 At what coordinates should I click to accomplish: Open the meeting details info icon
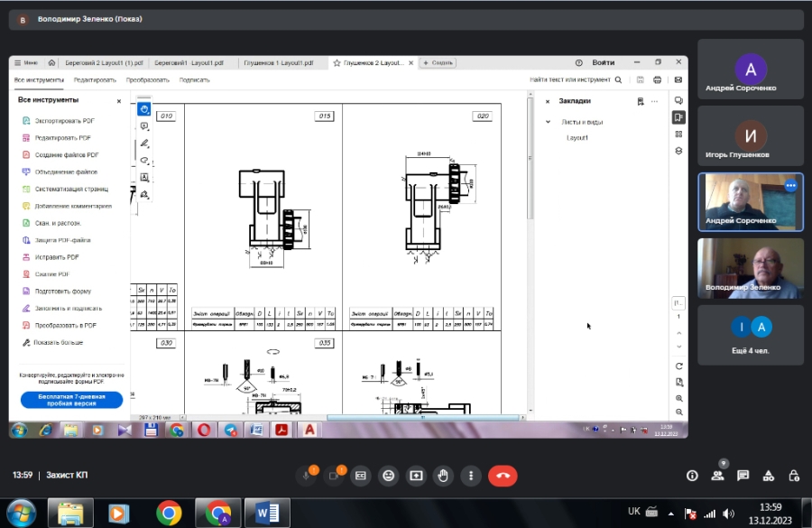coord(693,475)
